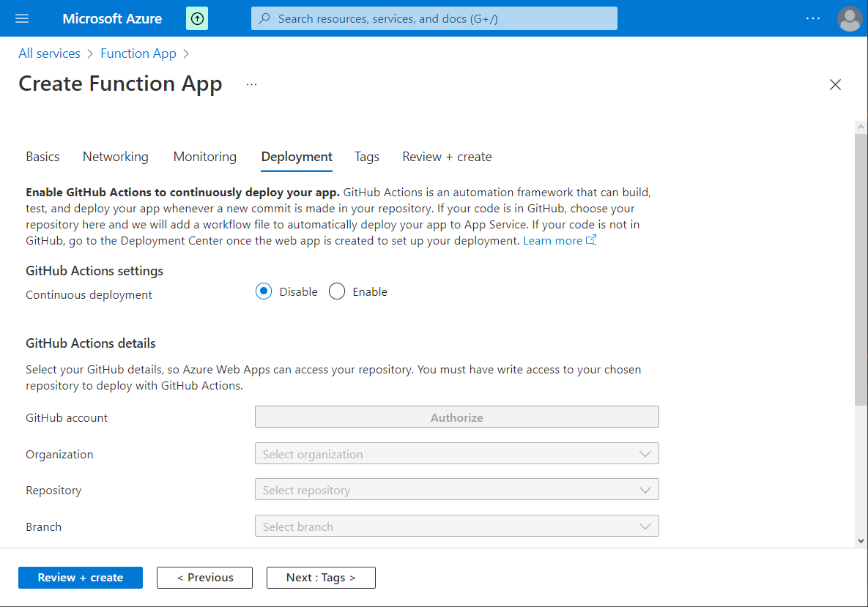Click the search magnifier icon

265,19
